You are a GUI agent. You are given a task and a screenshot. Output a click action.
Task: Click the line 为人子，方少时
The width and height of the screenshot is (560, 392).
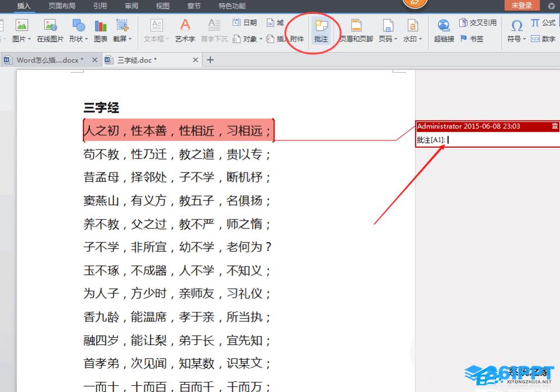click(x=177, y=293)
